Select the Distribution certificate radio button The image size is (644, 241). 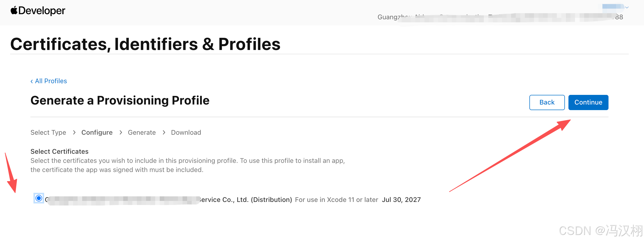pyautogui.click(x=39, y=198)
